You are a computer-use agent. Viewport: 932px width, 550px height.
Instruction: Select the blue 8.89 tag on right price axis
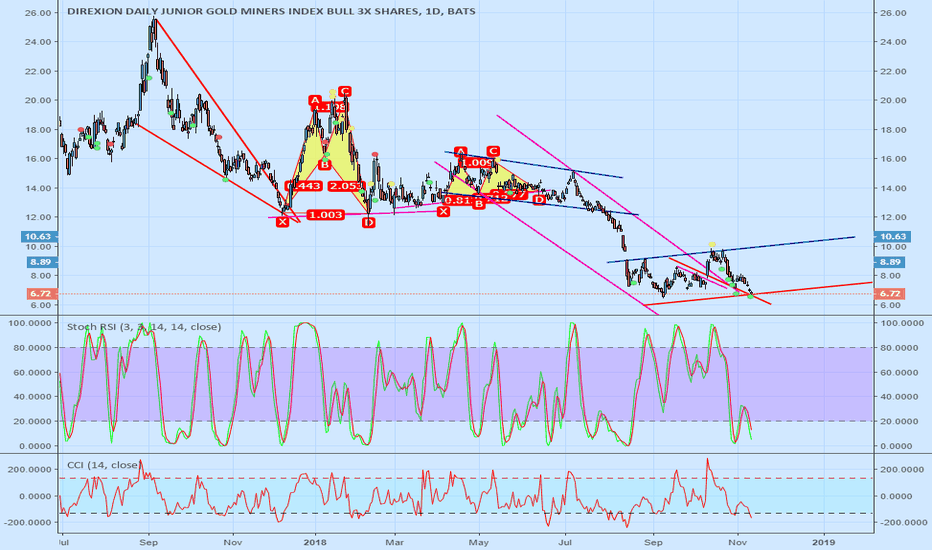tap(890, 262)
